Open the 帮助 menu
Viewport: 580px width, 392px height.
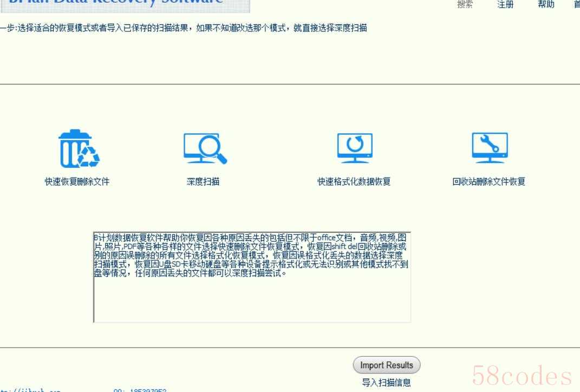coord(546,5)
